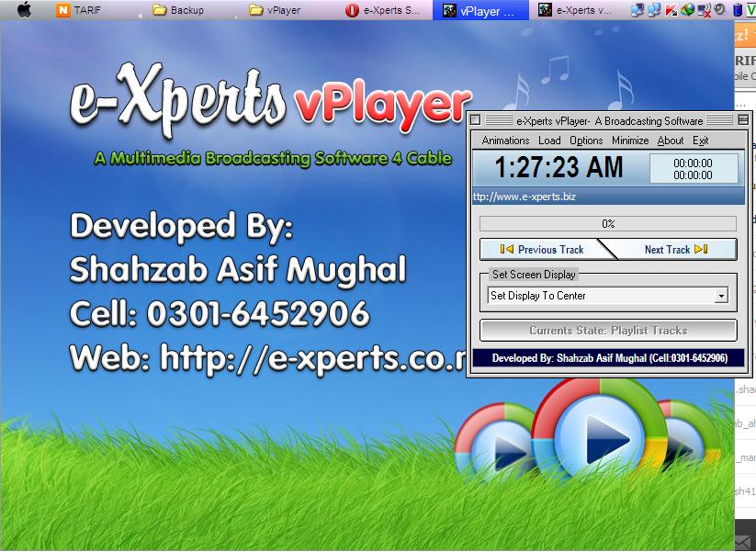Switch to e-Xperts v... taskbar item
The width and height of the screenshot is (756, 552).
[576, 10]
